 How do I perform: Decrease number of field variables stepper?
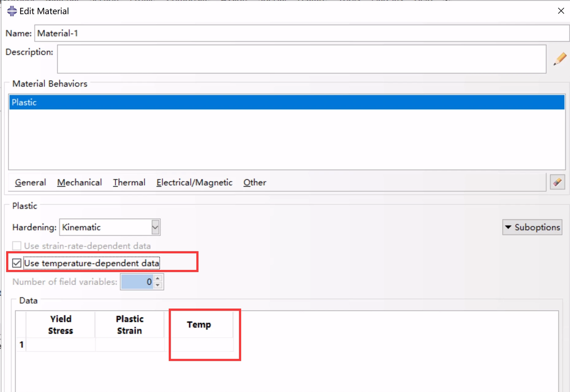point(158,285)
